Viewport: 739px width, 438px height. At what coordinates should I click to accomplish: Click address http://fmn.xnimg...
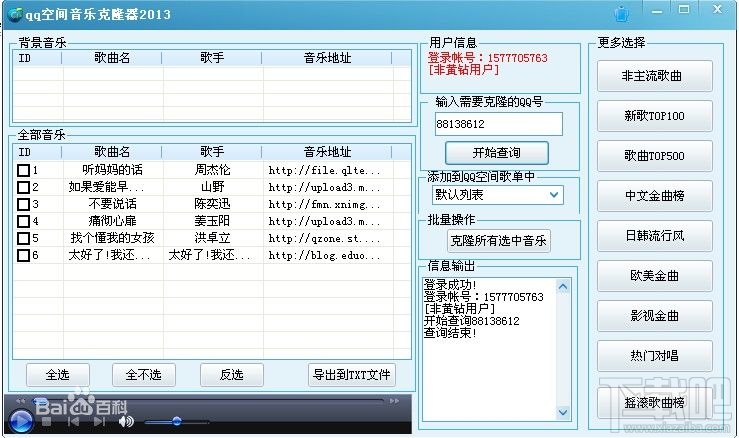tap(324, 205)
